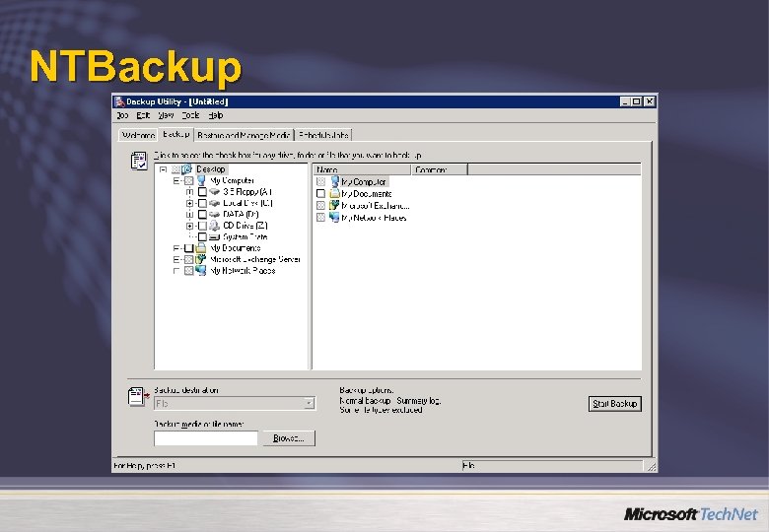Check the DATA (D:) checkbox
This screenshot has height=532, width=769.
[202, 215]
